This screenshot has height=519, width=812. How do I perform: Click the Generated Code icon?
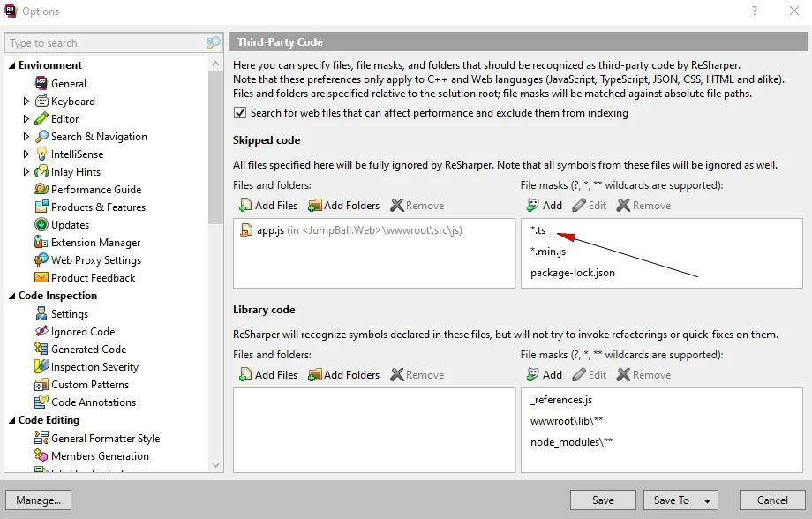pos(41,349)
